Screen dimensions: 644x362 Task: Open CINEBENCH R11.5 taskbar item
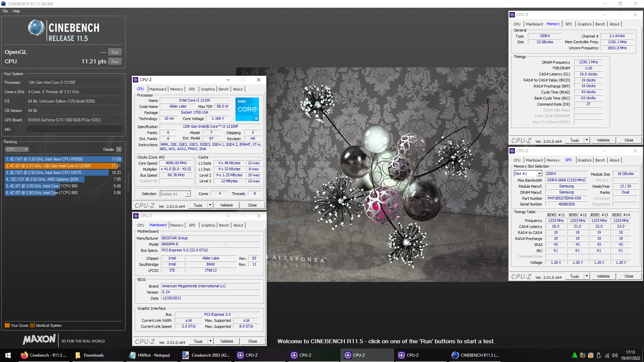(475, 355)
